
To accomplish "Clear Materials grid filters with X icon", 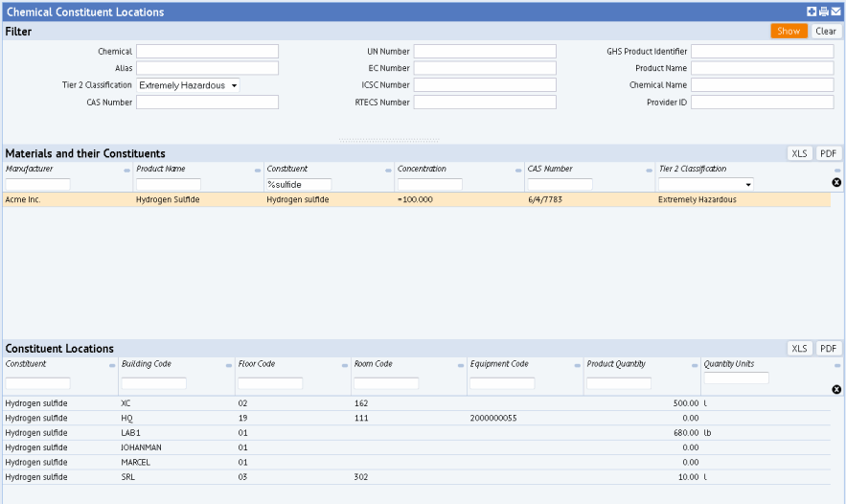I will click(x=836, y=182).
